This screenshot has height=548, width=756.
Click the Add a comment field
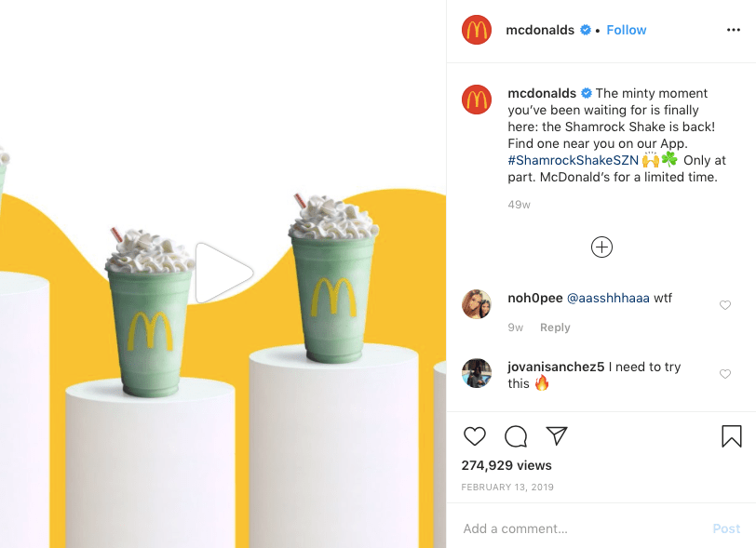click(584, 528)
